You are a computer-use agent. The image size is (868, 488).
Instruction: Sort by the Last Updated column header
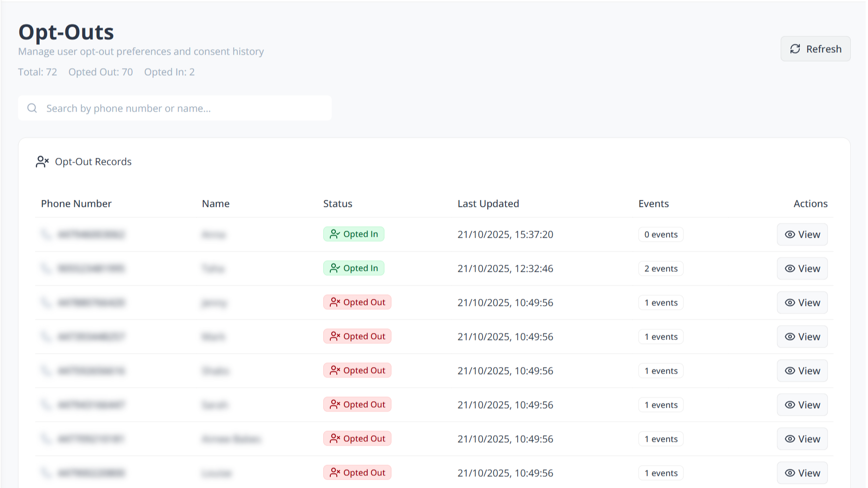(x=489, y=204)
